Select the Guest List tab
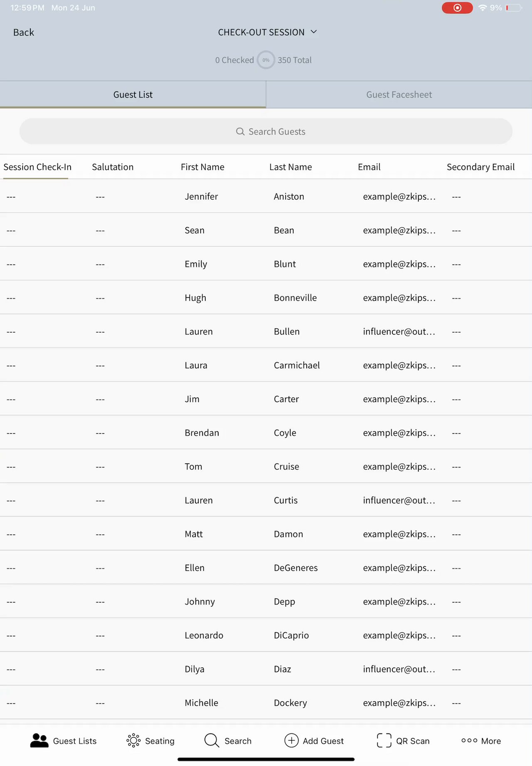532x766 pixels. pos(133,95)
